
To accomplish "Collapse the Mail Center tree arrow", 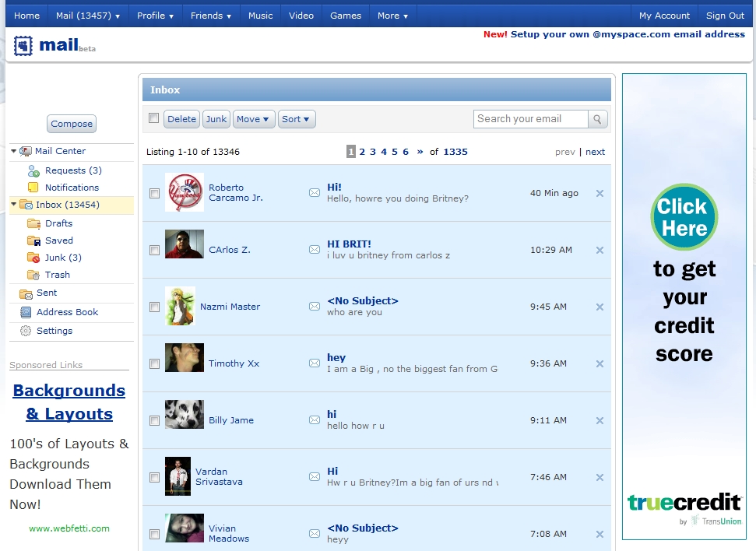I will 13,151.
